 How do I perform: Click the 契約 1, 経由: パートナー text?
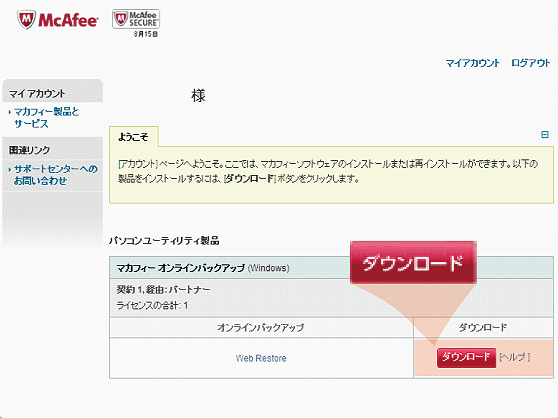pos(163,290)
